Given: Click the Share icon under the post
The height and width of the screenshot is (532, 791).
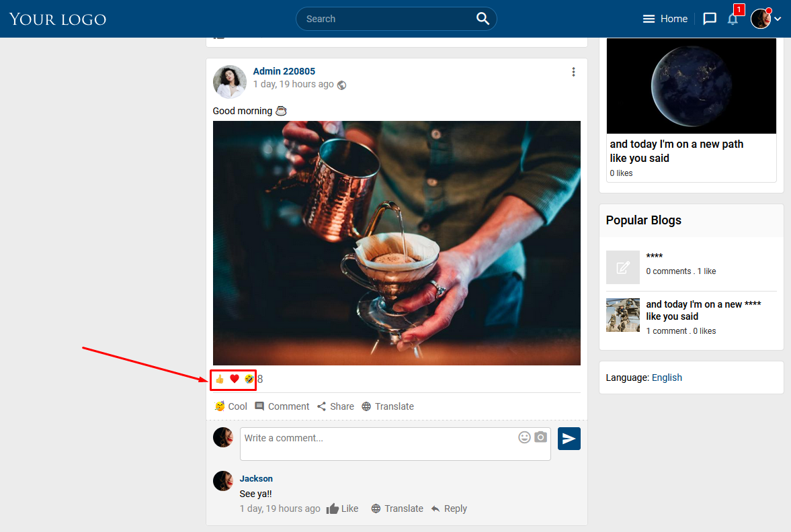Looking at the screenshot, I should click(321, 406).
